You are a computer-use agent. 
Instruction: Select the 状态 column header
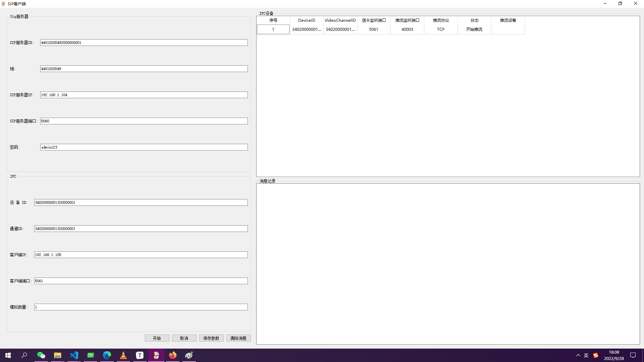point(474,20)
